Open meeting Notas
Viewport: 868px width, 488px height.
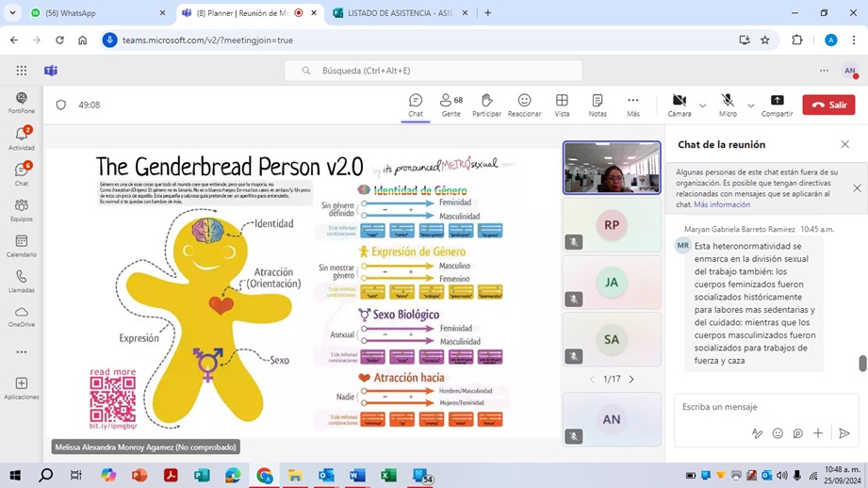click(x=598, y=105)
